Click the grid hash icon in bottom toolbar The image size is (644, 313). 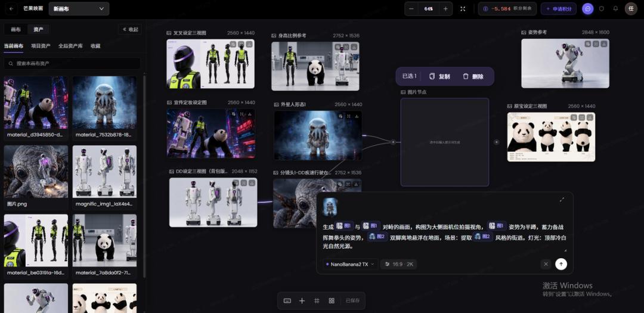click(x=317, y=300)
